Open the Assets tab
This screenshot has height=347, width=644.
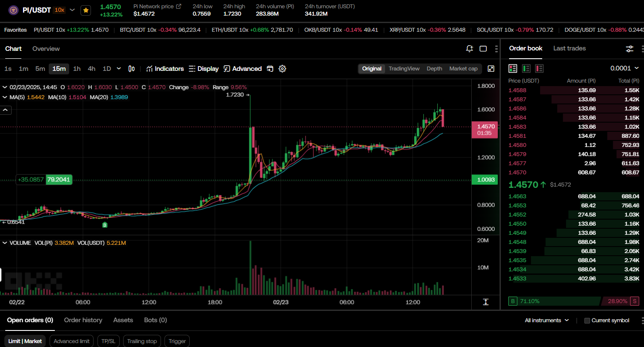pos(123,320)
